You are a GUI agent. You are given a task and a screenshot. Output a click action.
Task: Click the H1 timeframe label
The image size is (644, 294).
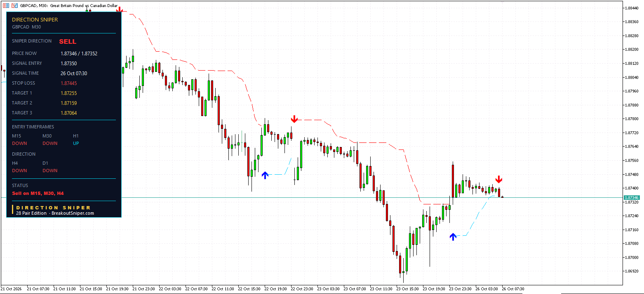click(76, 136)
